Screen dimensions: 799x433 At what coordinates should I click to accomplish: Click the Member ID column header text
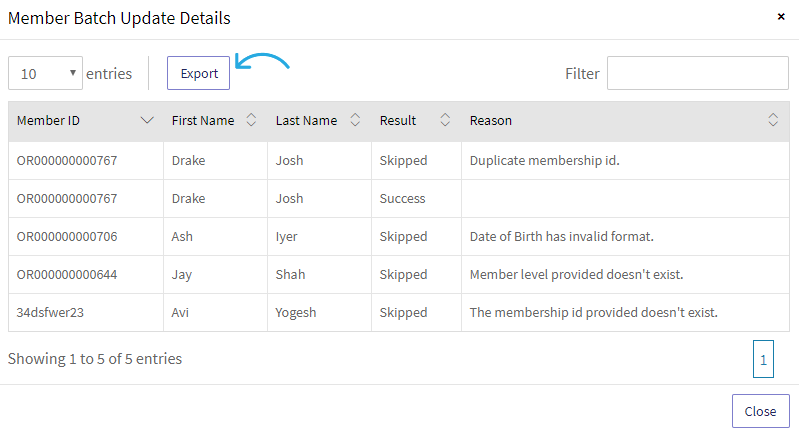pos(48,120)
